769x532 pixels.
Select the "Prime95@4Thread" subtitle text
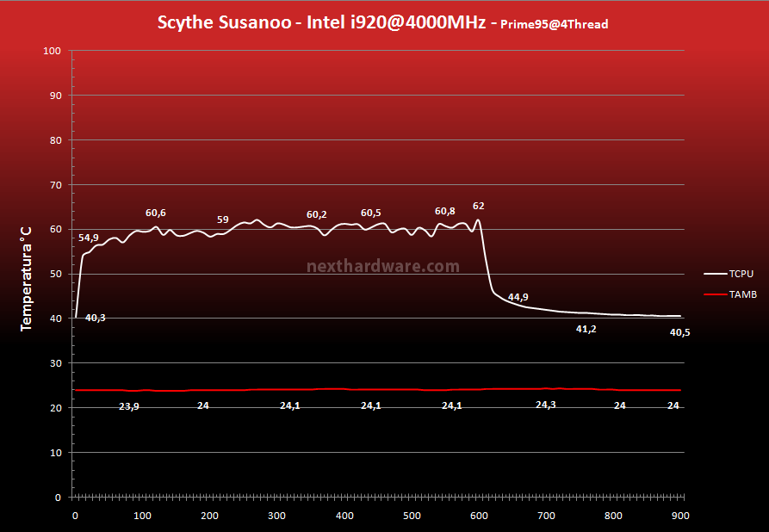(555, 24)
